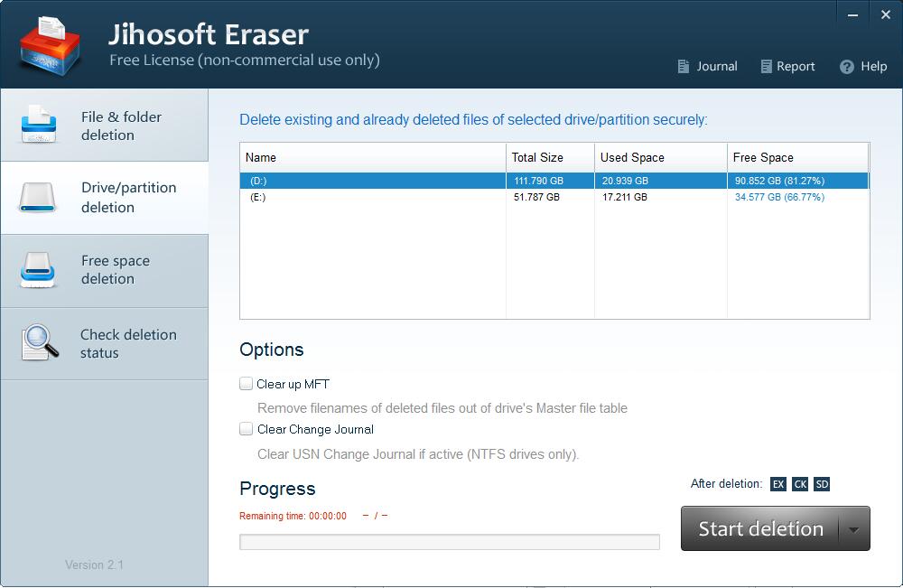Expand the Start deletion dropdown arrow

click(854, 529)
